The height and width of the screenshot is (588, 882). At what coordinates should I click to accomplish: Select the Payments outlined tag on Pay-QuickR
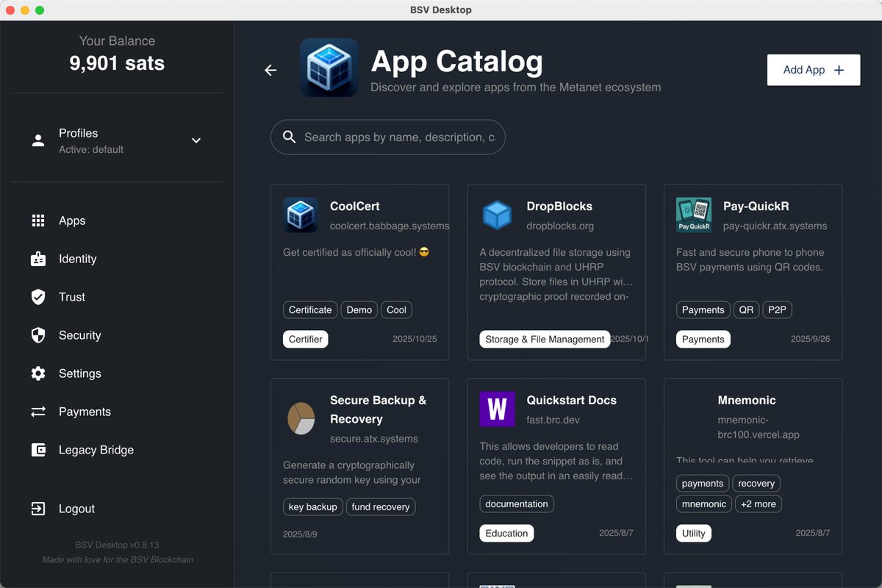[x=703, y=310]
